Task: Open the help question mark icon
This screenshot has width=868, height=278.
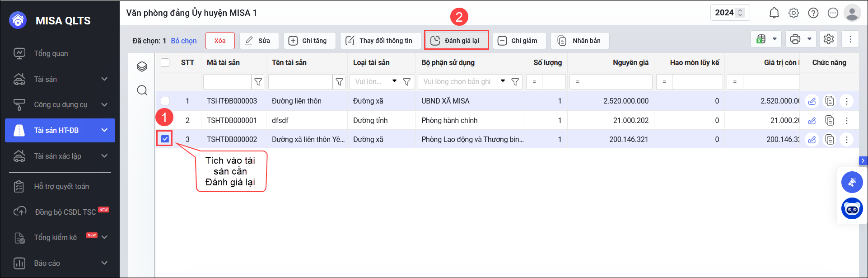Action: pos(813,13)
